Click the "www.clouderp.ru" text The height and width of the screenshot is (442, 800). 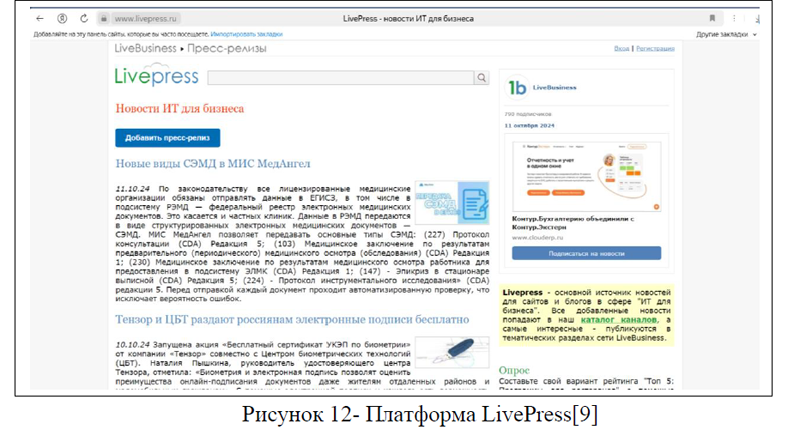537,237
